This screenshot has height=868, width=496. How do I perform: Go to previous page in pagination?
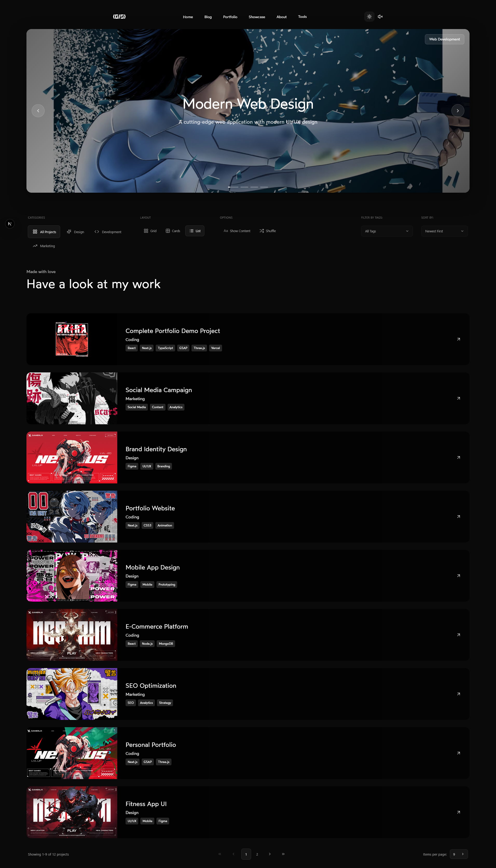click(x=233, y=854)
